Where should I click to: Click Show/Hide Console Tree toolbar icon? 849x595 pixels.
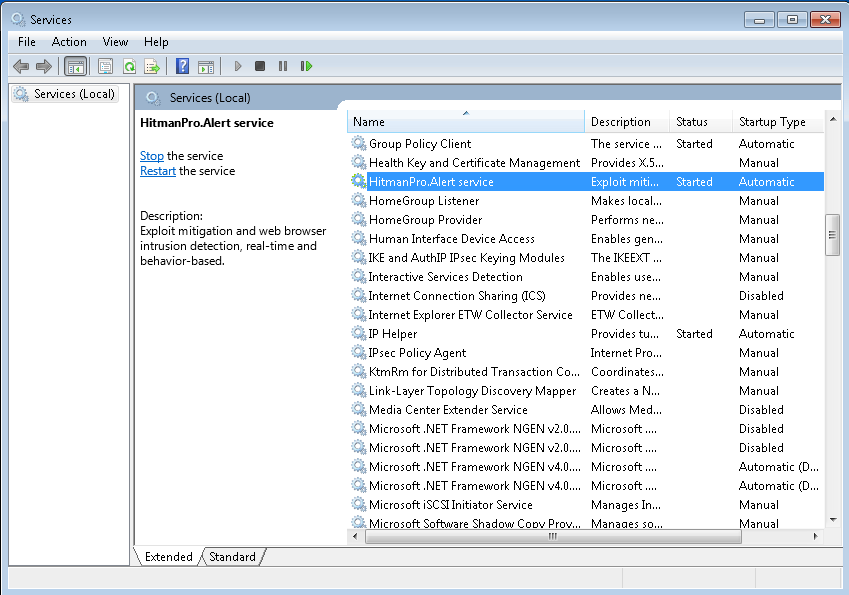pos(75,66)
